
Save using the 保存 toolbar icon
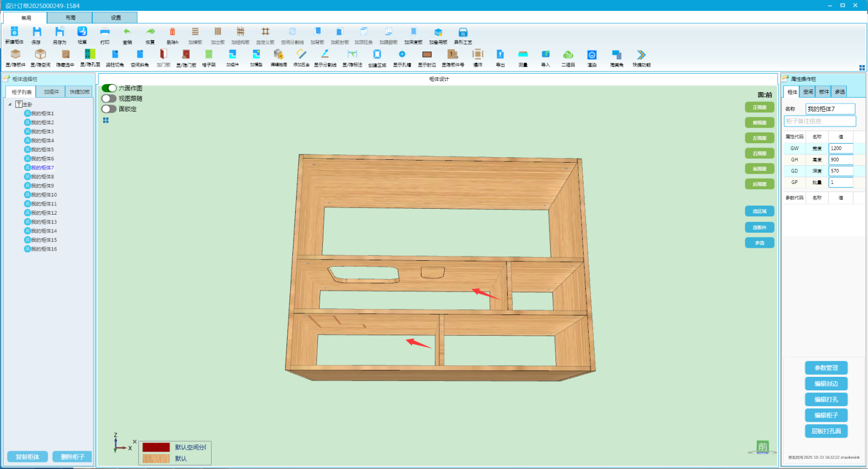[36, 33]
